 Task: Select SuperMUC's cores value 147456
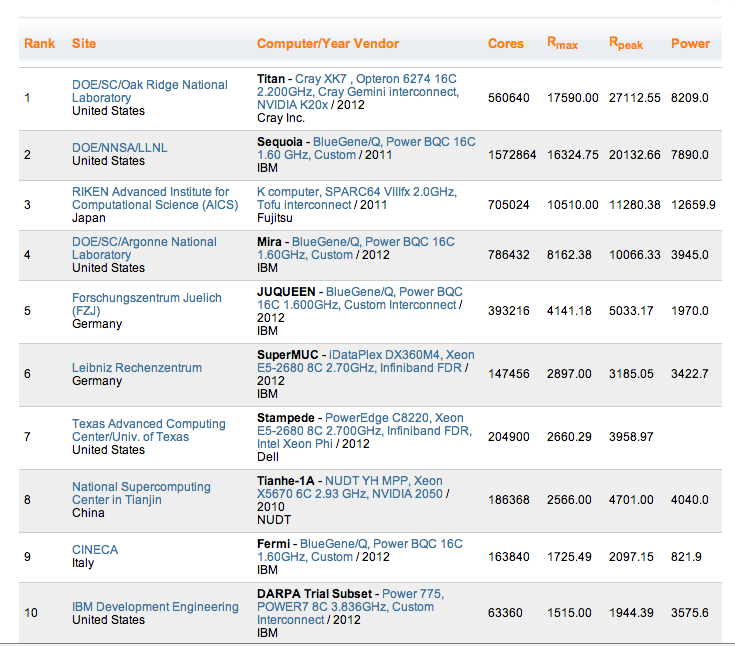pos(509,374)
